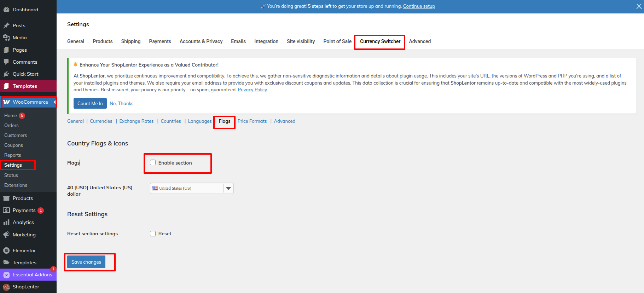Click the Count Me In button
The width and height of the screenshot is (644, 293).
click(x=90, y=103)
